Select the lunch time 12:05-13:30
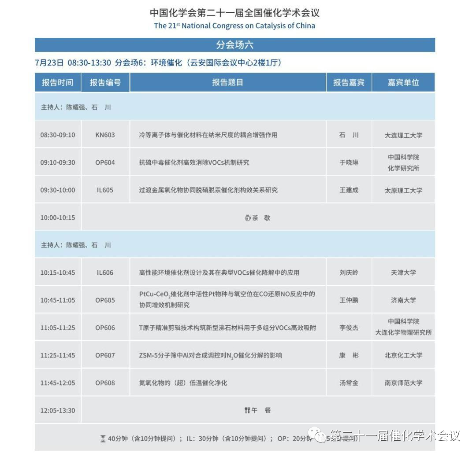The height and width of the screenshot is (457, 476). point(58,411)
